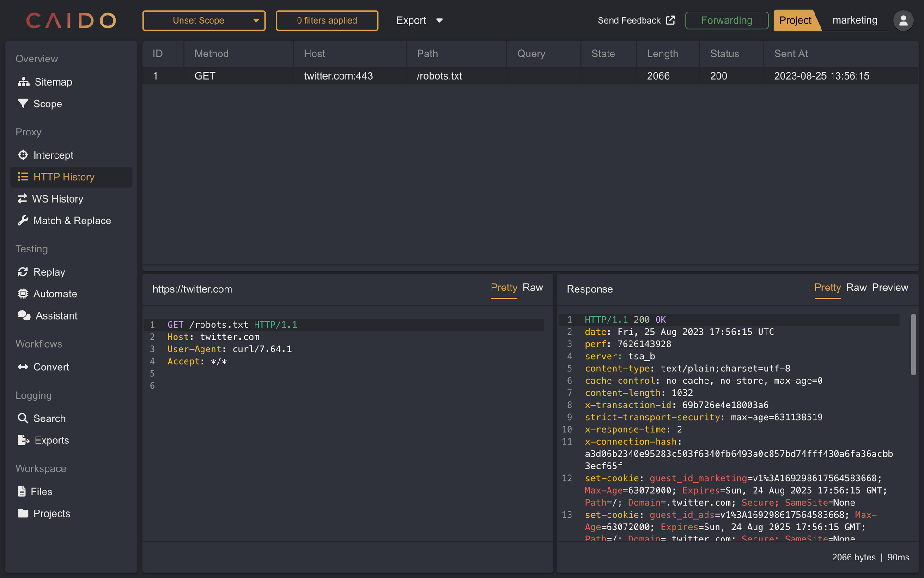
Task: Click the Replay refresh icon
Action: coord(23,272)
